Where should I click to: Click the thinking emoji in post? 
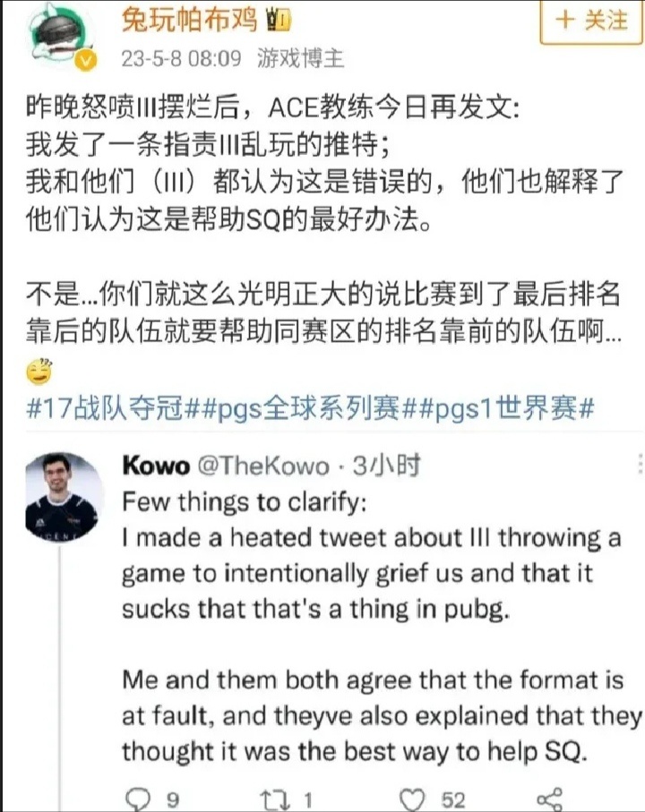tap(39, 371)
